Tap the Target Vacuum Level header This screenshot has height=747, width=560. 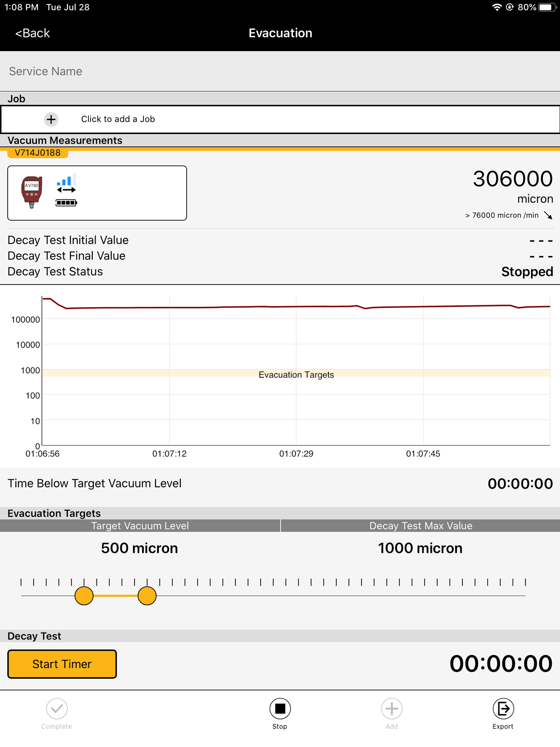[x=140, y=526]
